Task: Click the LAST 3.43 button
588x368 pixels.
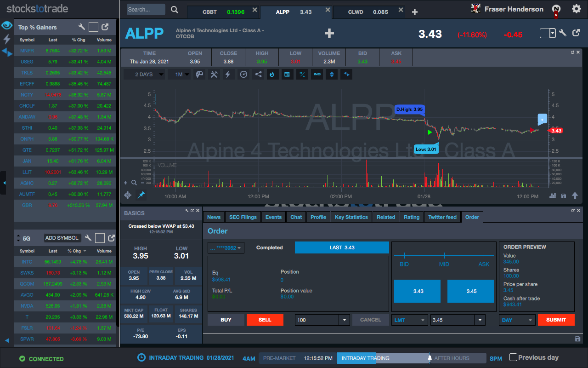Action: [x=342, y=247]
